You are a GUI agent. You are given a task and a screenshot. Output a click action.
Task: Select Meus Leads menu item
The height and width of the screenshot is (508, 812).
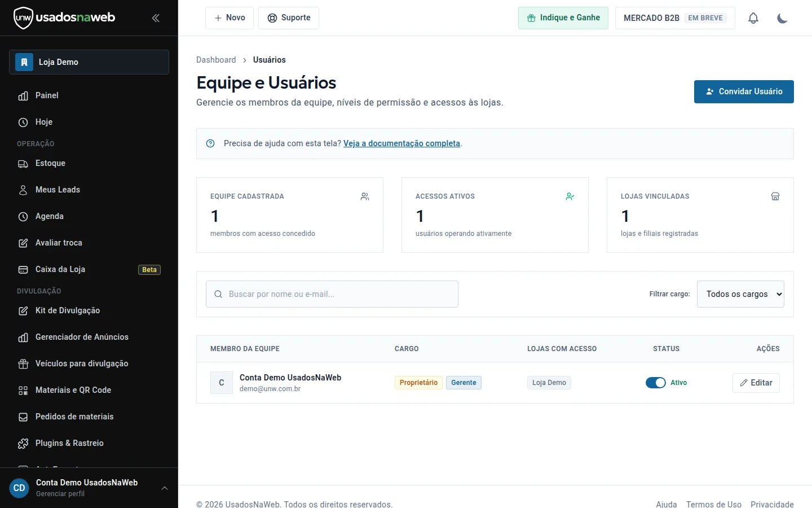[x=89, y=190]
